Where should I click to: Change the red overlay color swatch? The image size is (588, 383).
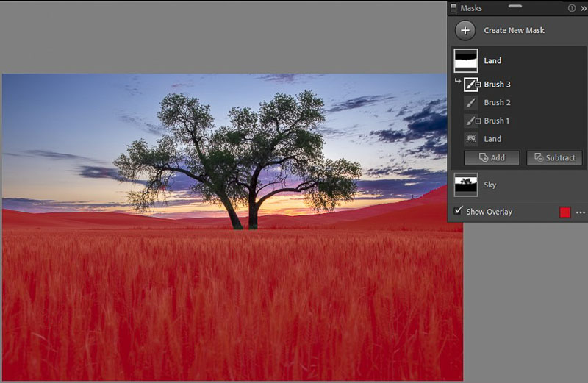(564, 212)
